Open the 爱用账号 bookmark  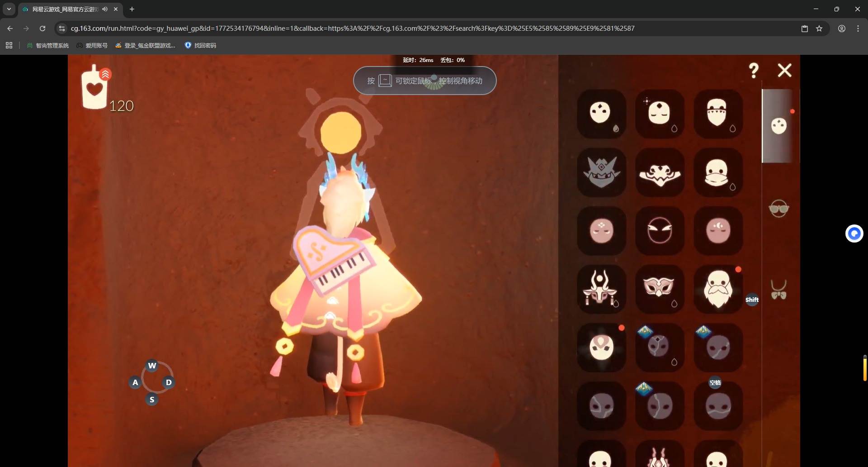(92, 45)
